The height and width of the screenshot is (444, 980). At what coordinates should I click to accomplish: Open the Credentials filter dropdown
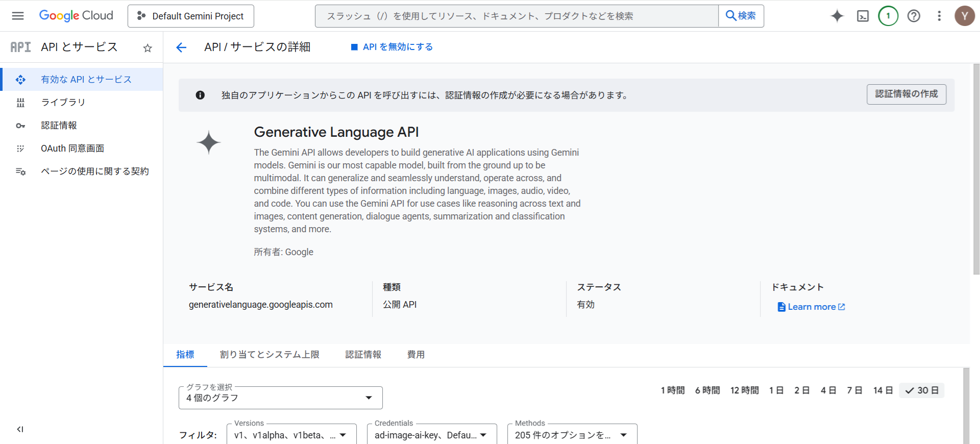pos(431,435)
